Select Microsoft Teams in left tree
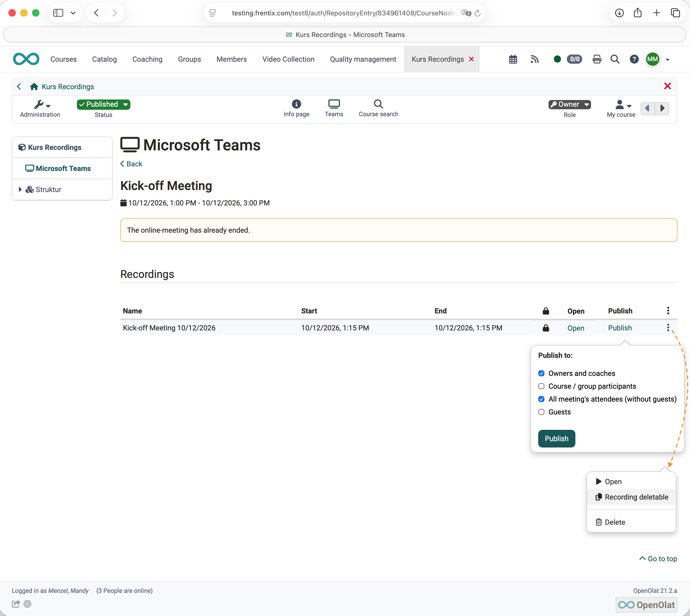The height and width of the screenshot is (616, 690). click(63, 169)
